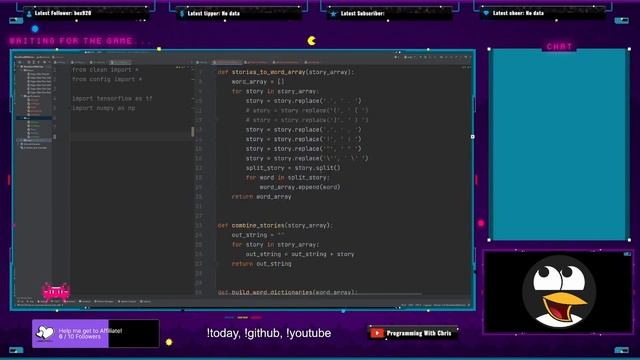Image resolution: width=640 pixels, height=360 pixels.
Task: Click the 'from clean import *' line
Action: coord(105,70)
